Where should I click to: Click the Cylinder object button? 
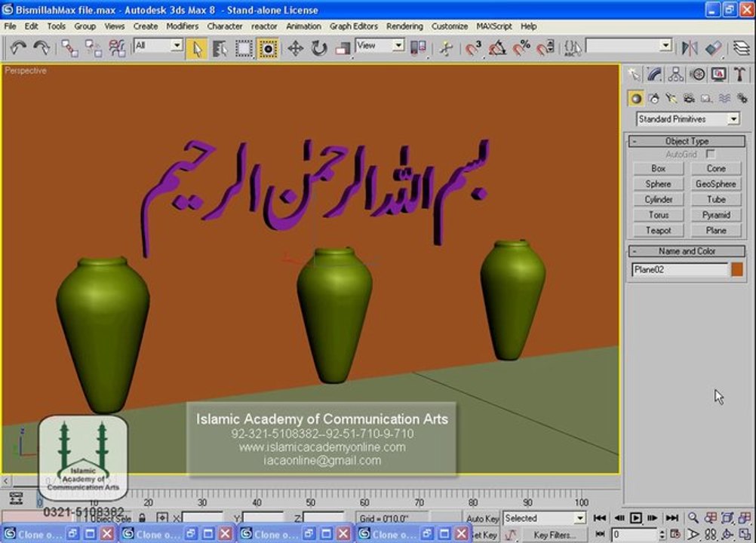[x=658, y=199]
